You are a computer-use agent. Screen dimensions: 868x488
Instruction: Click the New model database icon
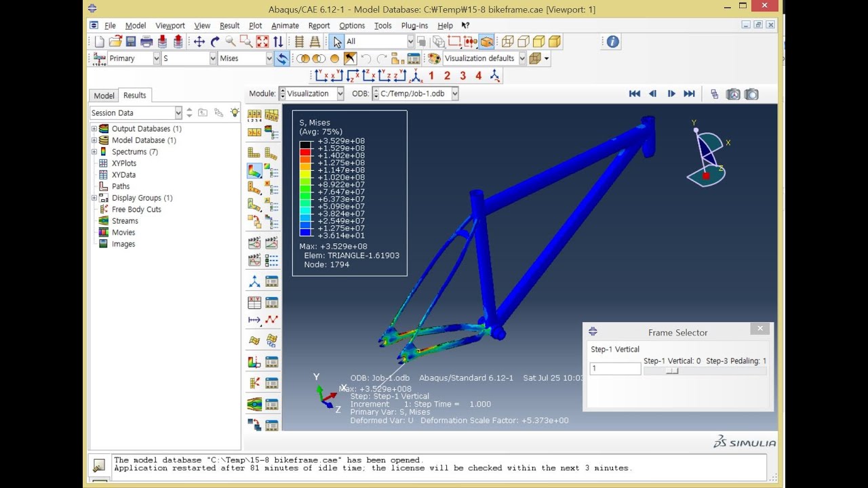coord(100,42)
